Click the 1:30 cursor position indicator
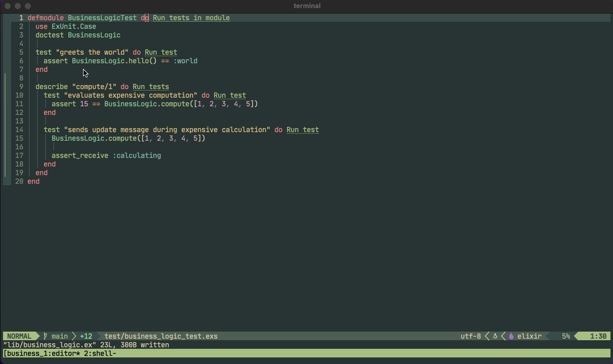Image resolution: width=613 pixels, height=364 pixels. [598, 336]
